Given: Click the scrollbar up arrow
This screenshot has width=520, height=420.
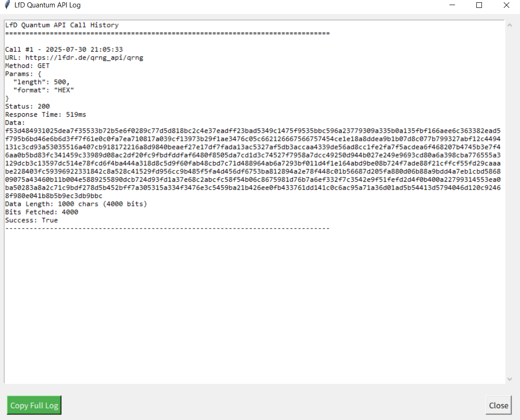Looking at the screenshot, I should [510, 25].
